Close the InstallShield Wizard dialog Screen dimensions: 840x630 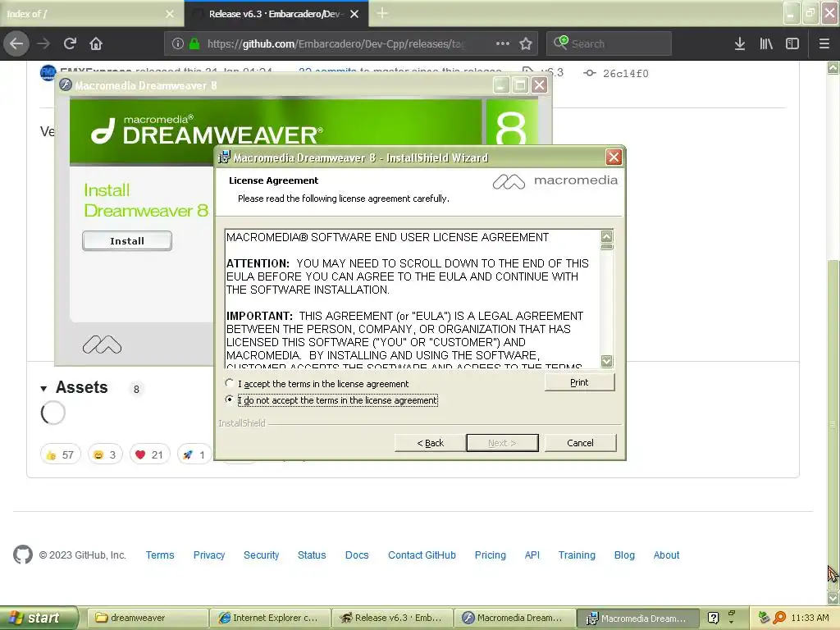(614, 157)
